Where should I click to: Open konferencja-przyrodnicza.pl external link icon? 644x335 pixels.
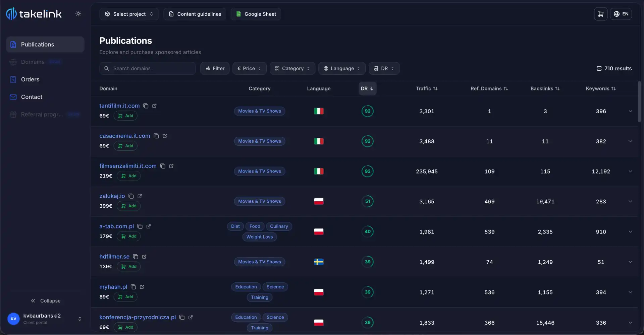191,318
